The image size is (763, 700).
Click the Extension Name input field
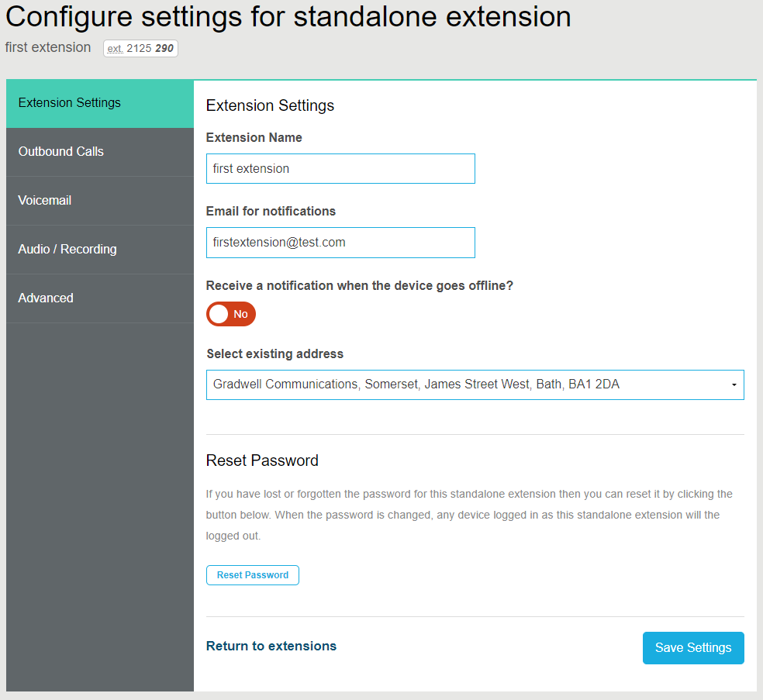(x=340, y=168)
